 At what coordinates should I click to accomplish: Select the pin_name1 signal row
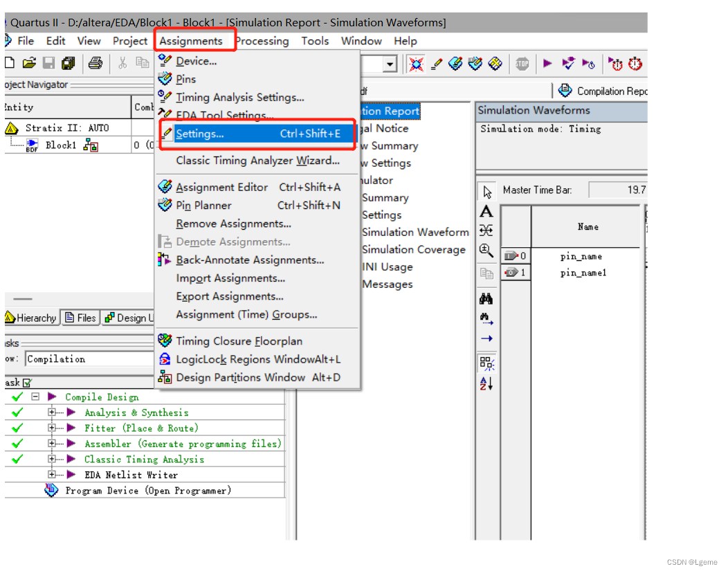572,273
